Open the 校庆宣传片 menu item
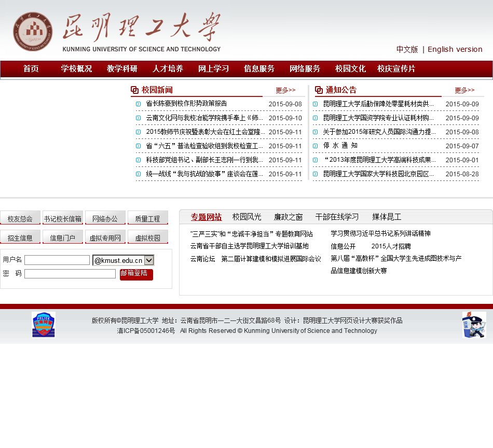This screenshot has height=448, width=493. (396, 68)
